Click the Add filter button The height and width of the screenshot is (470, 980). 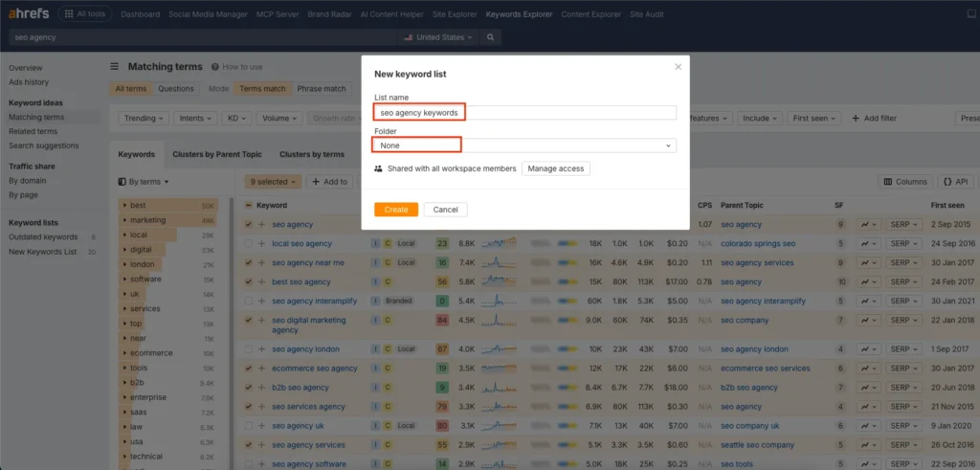(x=874, y=118)
